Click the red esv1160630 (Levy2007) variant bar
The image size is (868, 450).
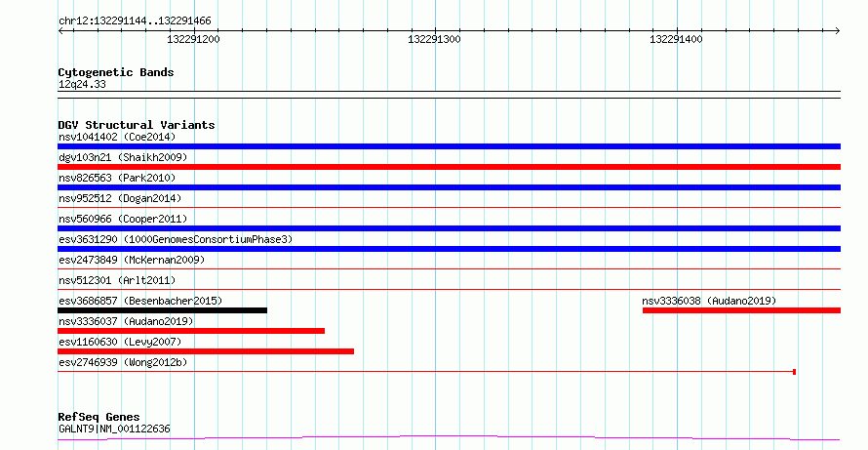tap(206, 351)
